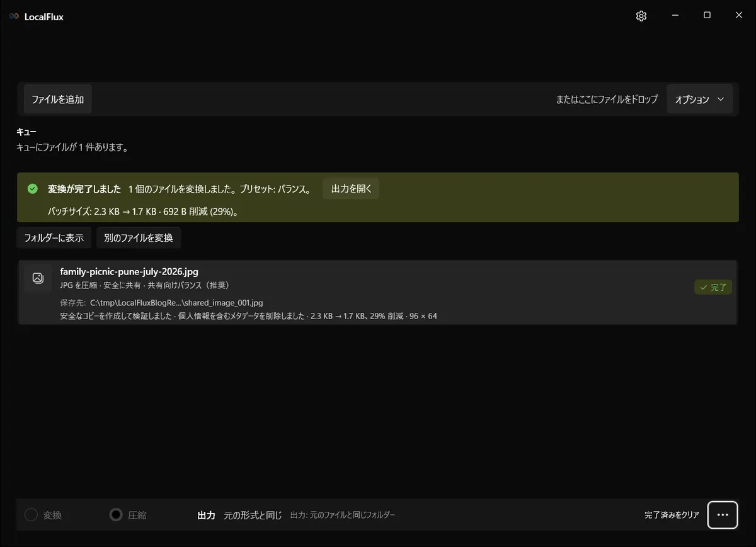
Task: Click the 出力: 元のファイルと同じフォルダー text
Action: 343,515
